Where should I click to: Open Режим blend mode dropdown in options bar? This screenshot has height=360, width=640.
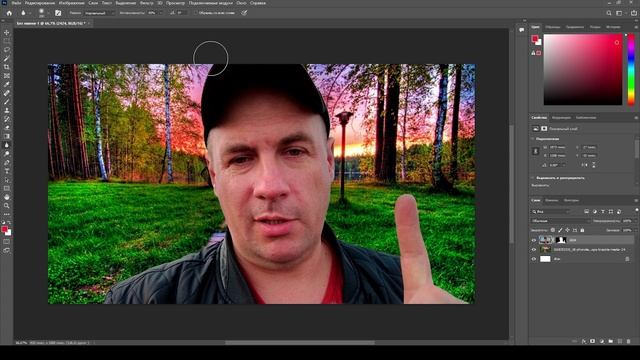pos(100,13)
